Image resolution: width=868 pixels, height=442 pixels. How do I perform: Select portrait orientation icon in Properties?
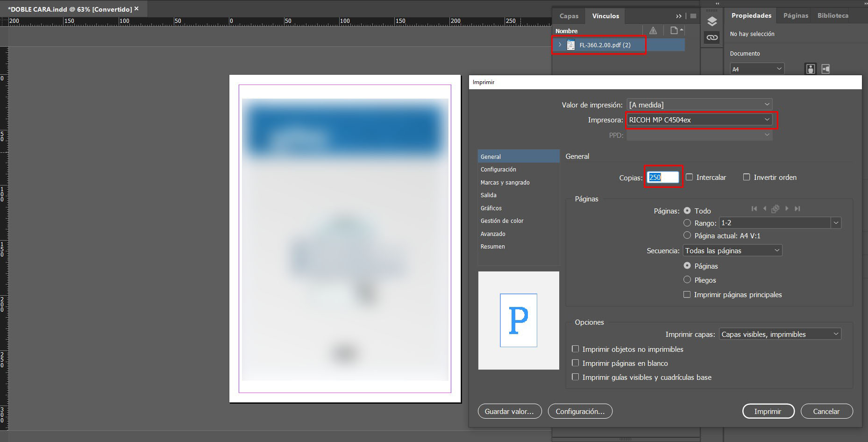811,69
